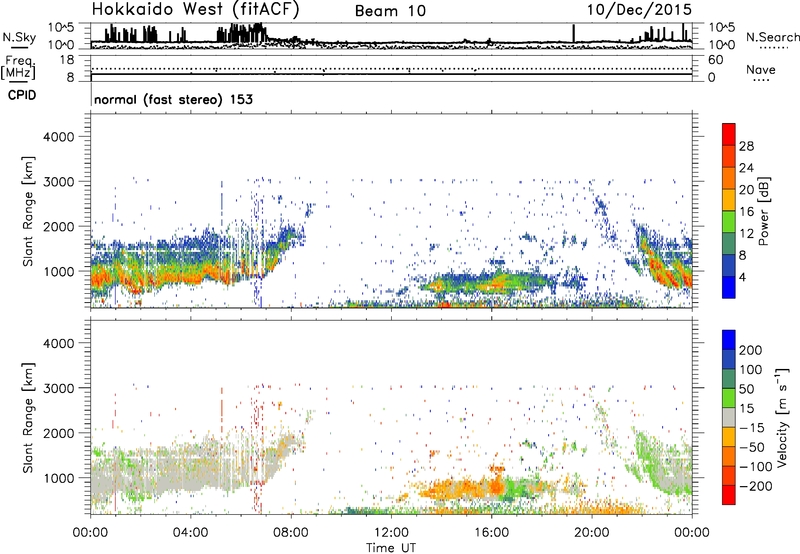Image resolution: width=800 pixels, height=554 pixels.
Task: Select "−200" on the velocity colorbar
Action: pos(756,486)
